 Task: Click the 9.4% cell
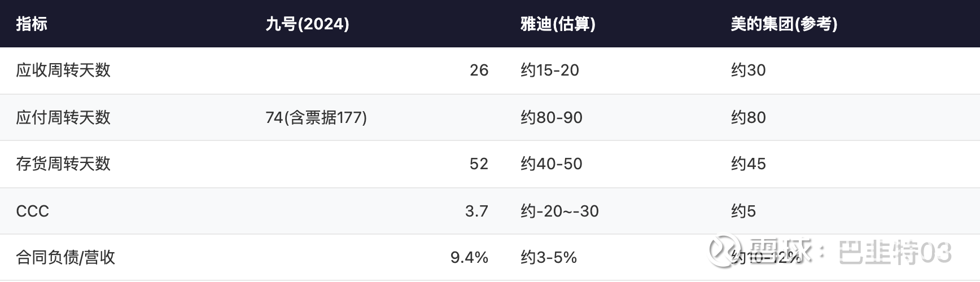[469, 257]
